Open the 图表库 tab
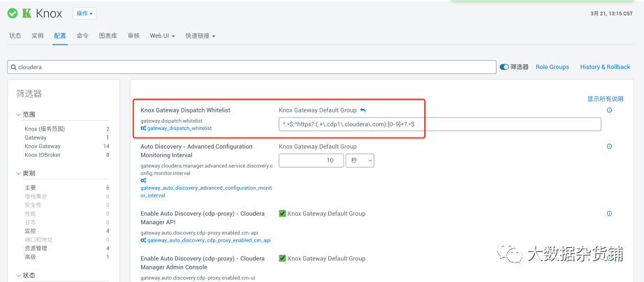Viewport: 644px width, 282px height. [108, 36]
